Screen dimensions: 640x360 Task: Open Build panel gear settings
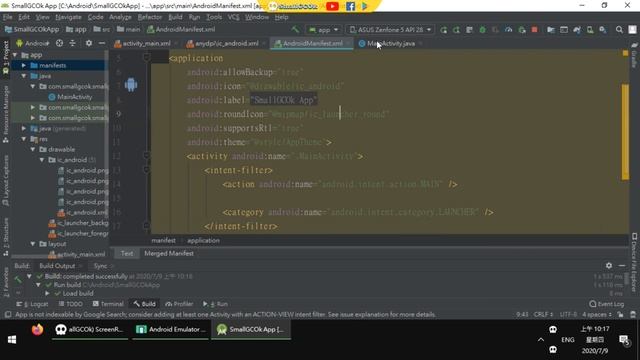tap(609, 266)
